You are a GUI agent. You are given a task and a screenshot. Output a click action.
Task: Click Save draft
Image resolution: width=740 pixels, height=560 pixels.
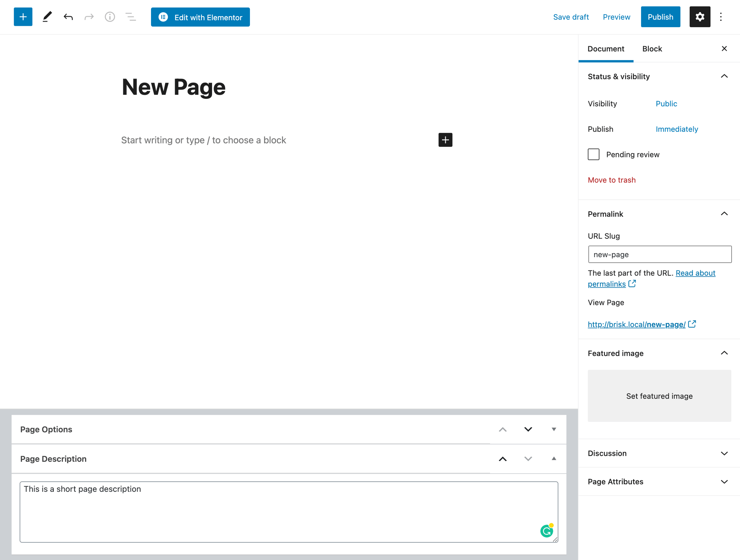pos(571,17)
